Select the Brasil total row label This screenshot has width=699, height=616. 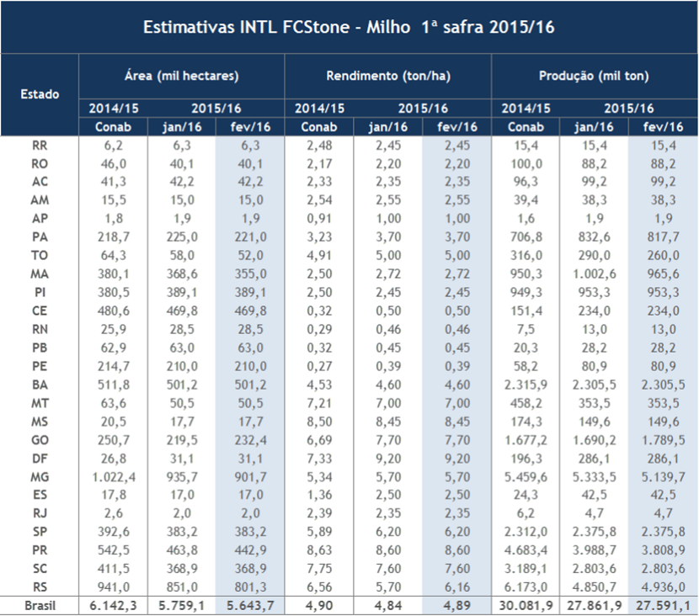point(40,605)
